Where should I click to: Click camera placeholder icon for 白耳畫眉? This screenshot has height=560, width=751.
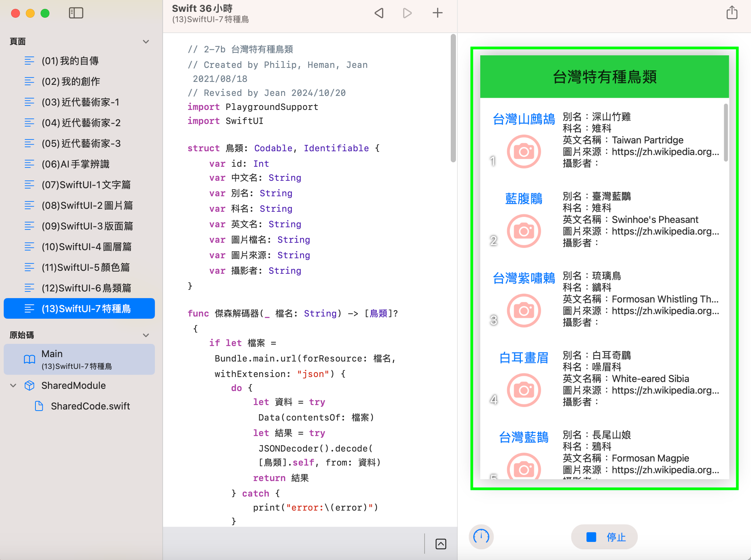coord(524,390)
